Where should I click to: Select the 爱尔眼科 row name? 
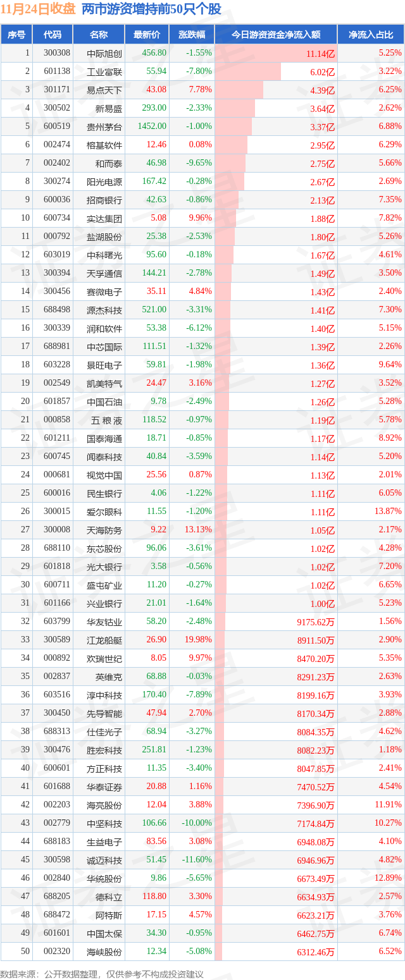pyautogui.click(x=104, y=511)
